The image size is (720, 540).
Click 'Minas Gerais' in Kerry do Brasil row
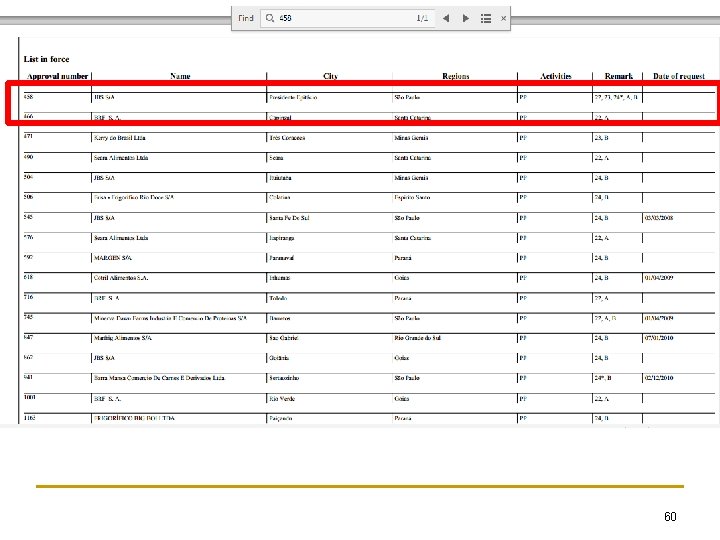[411, 138]
